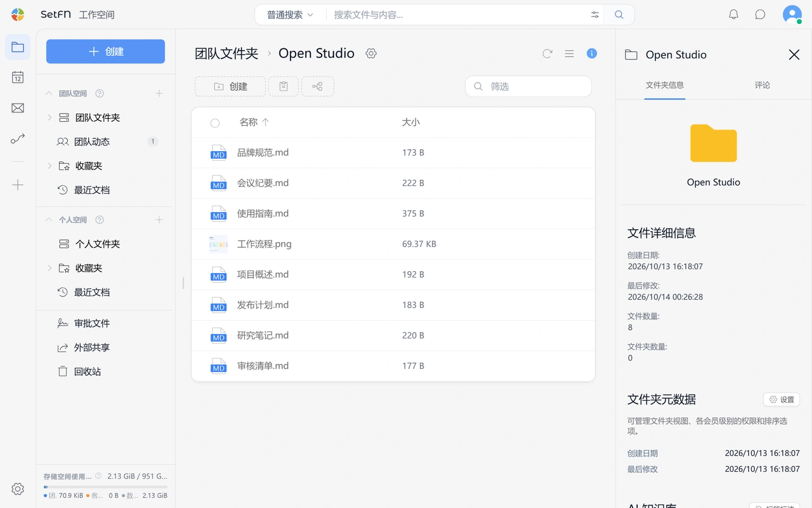
Task: Click the tree structure toolbar button
Action: (x=318, y=86)
